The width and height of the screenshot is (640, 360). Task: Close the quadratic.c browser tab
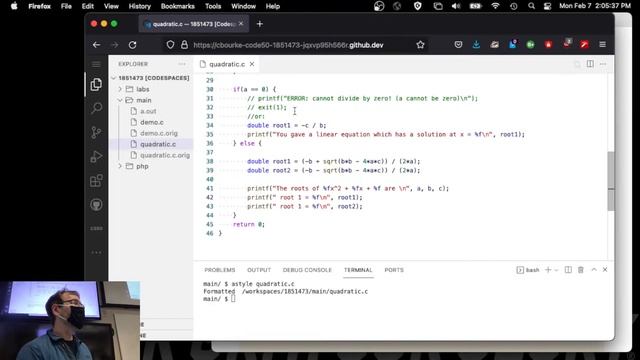point(241,24)
